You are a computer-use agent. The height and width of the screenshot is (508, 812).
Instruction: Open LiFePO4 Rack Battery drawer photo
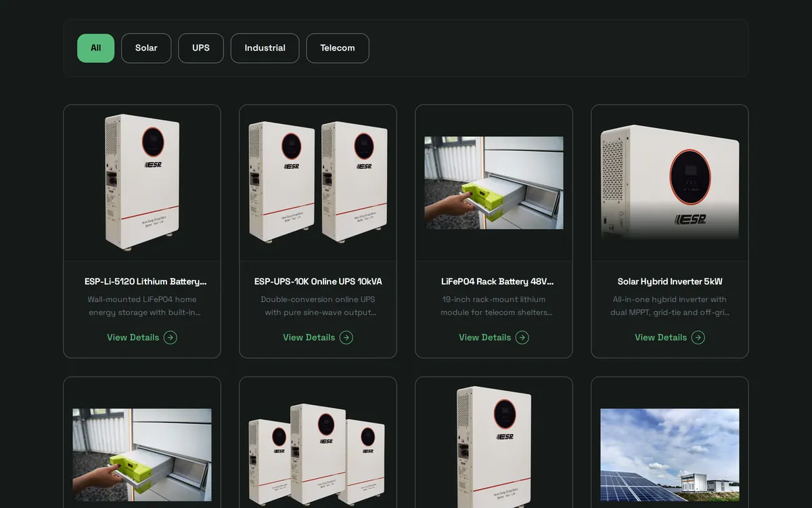coord(494,183)
